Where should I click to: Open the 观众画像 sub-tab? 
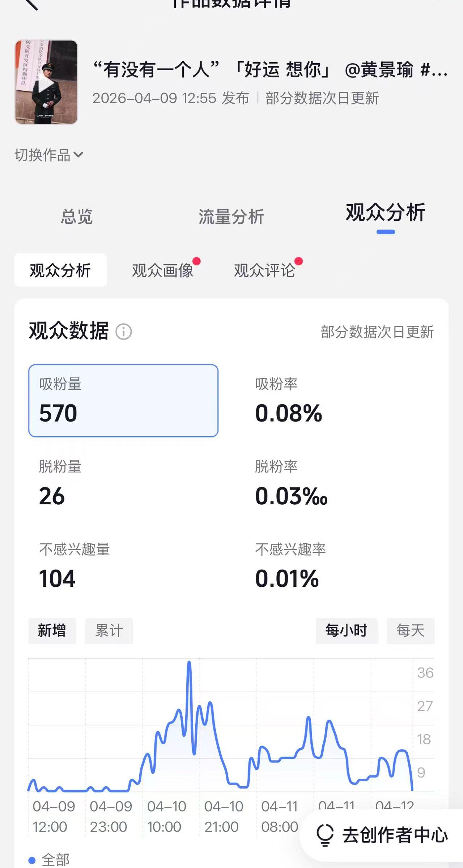coord(162,270)
